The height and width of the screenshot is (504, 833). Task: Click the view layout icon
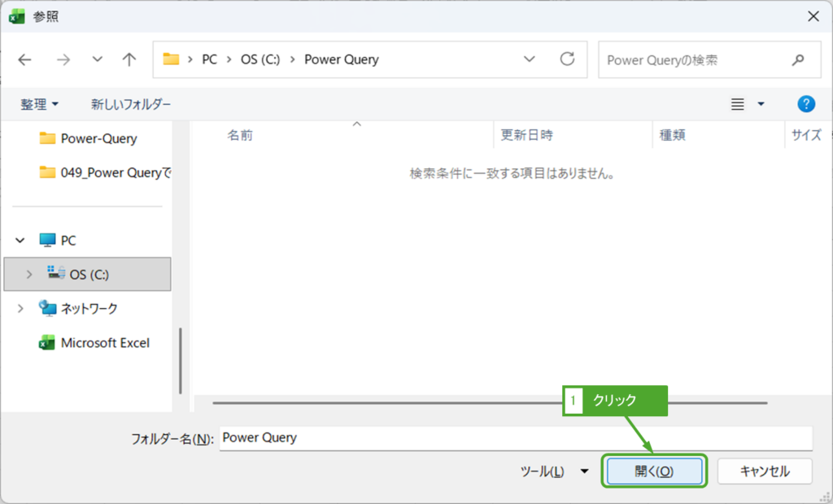point(738,104)
